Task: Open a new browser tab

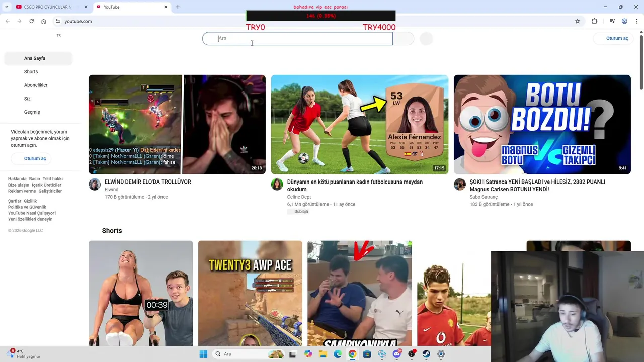Action: [x=178, y=7]
